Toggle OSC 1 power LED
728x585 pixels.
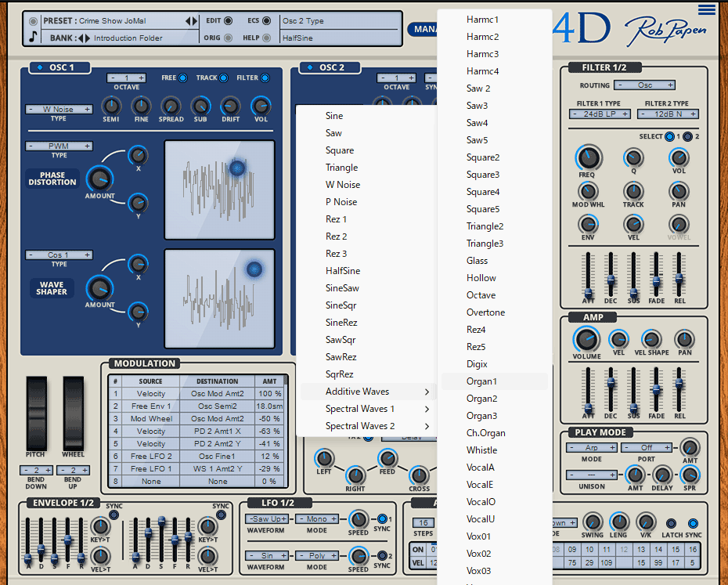(x=39, y=67)
